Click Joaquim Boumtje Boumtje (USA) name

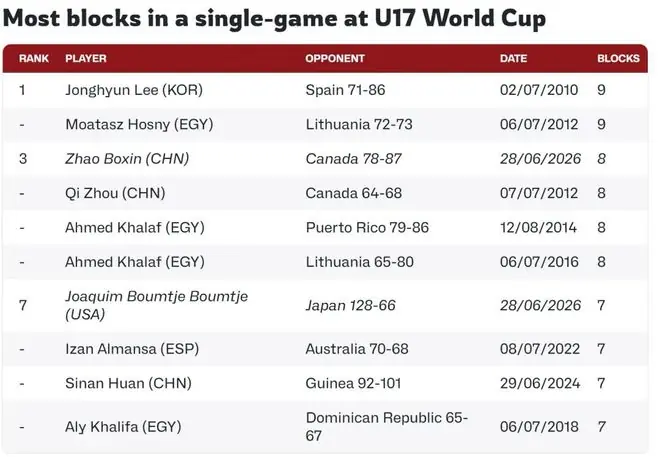157,306
